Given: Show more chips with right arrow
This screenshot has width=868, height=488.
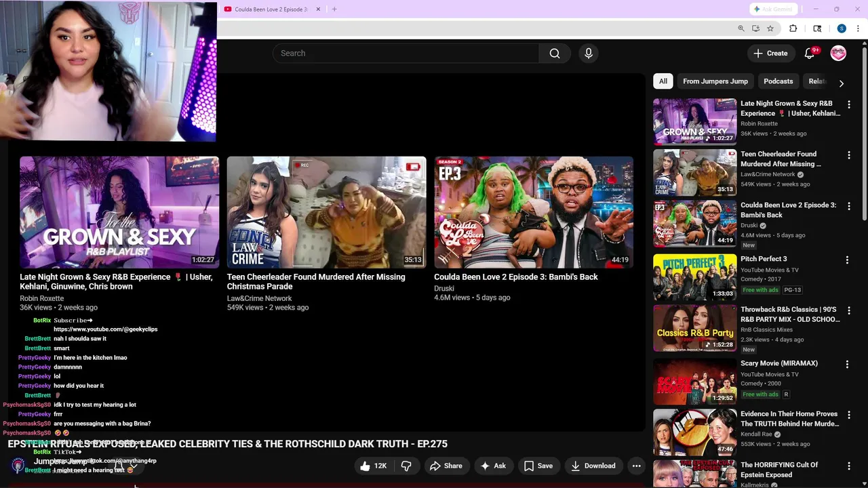Looking at the screenshot, I should [841, 83].
